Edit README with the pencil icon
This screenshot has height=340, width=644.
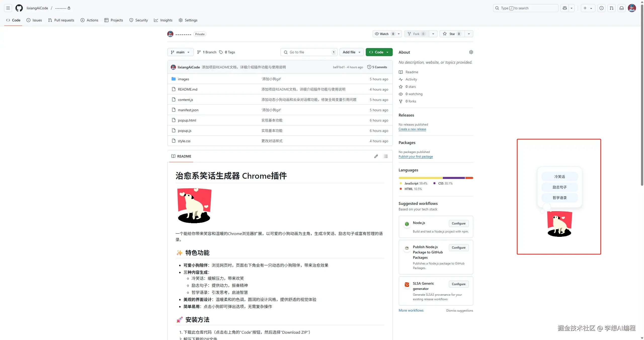point(376,156)
